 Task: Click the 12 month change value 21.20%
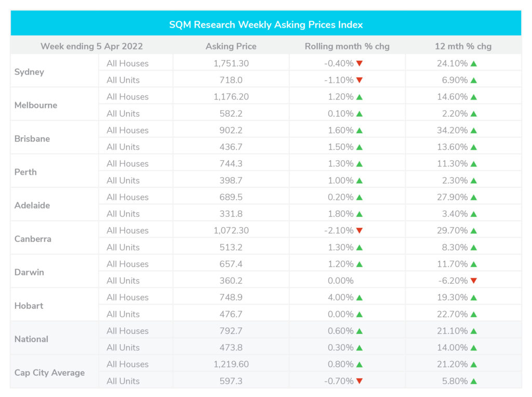pyautogui.click(x=453, y=364)
